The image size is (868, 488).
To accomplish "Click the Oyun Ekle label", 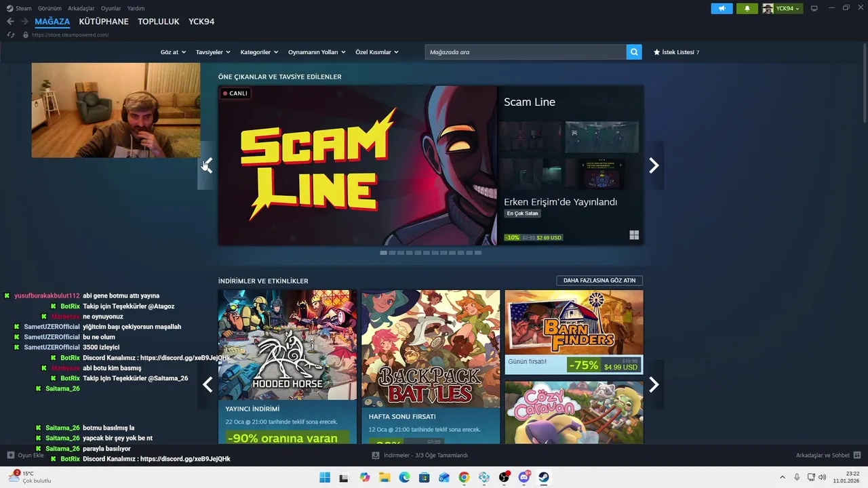I will (x=31, y=455).
